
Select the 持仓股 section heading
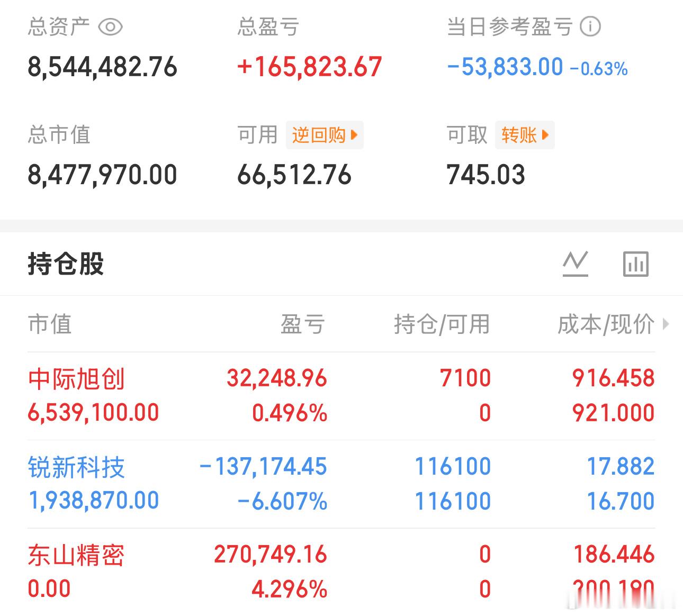coord(66,264)
